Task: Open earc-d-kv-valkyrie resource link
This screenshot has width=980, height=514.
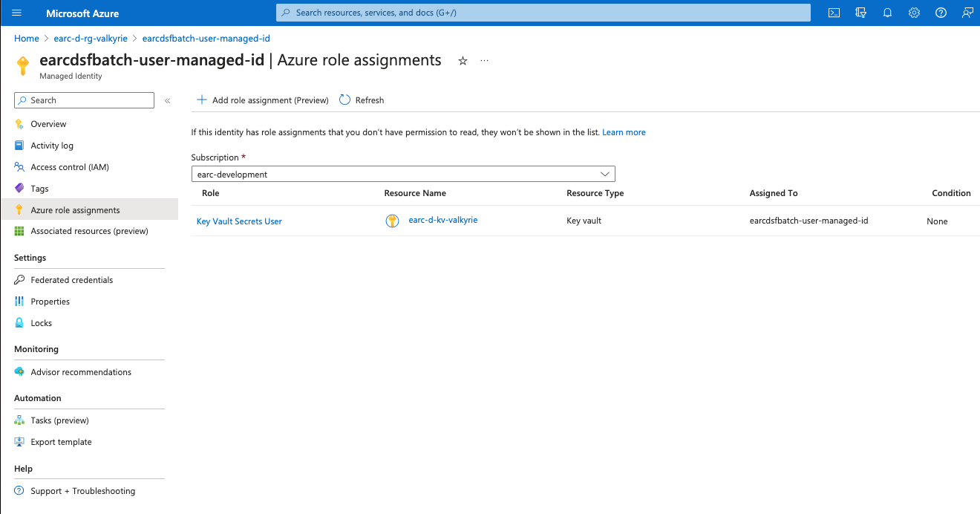Action: (443, 220)
